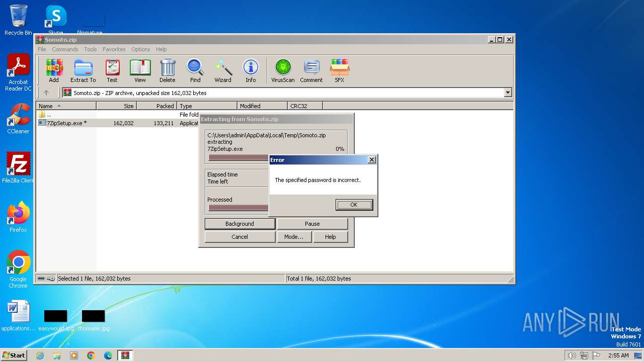Launch Internet Explorer from taskbar
Viewport: 644px width, 362px height.
(x=40, y=355)
